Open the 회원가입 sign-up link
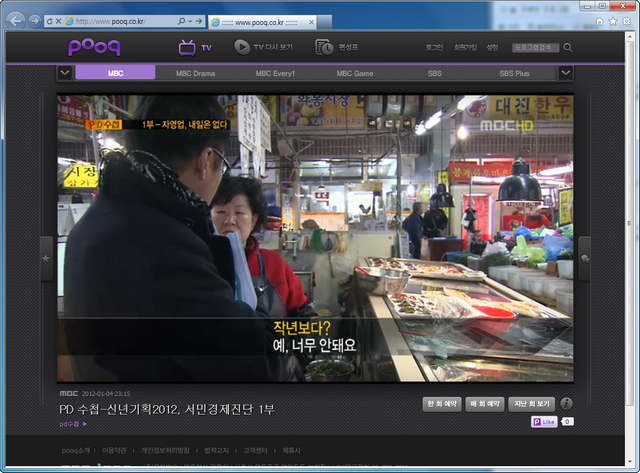Screen dimensions: 640x473 [465, 47]
